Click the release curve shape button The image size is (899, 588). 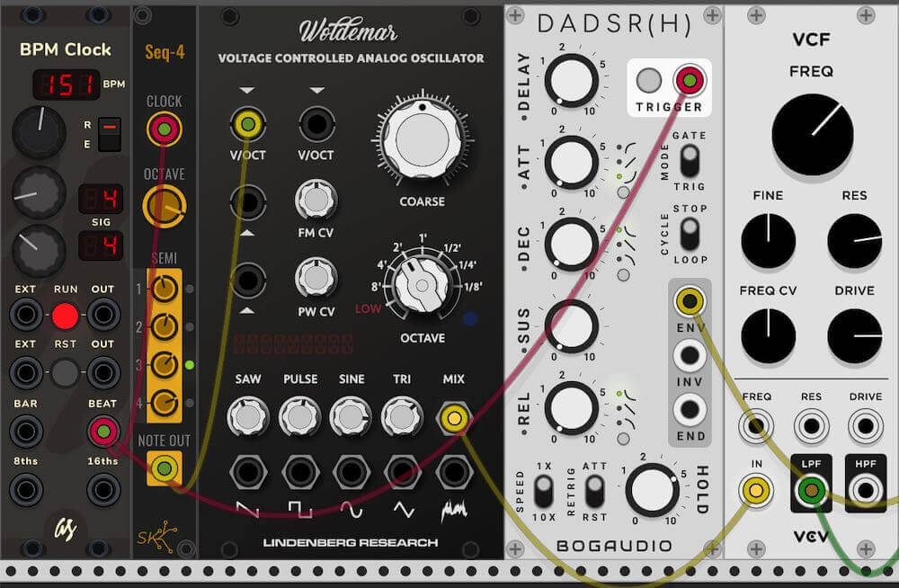623,439
